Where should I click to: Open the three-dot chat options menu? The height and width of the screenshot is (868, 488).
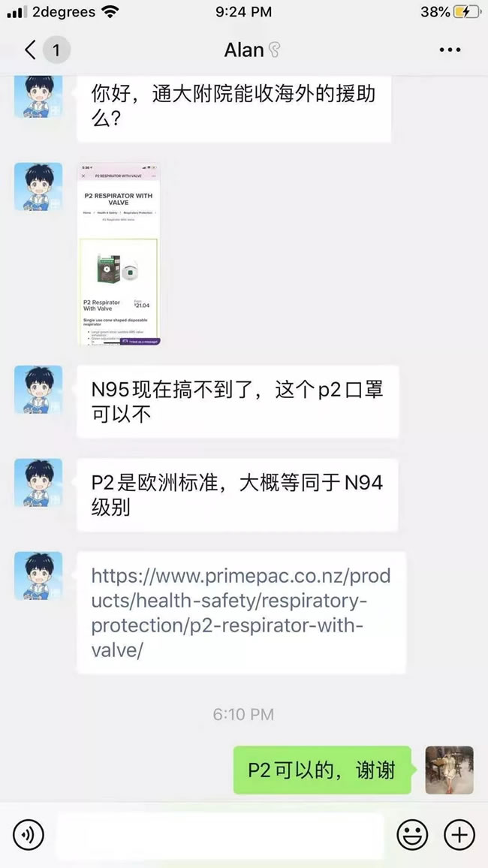(x=450, y=50)
